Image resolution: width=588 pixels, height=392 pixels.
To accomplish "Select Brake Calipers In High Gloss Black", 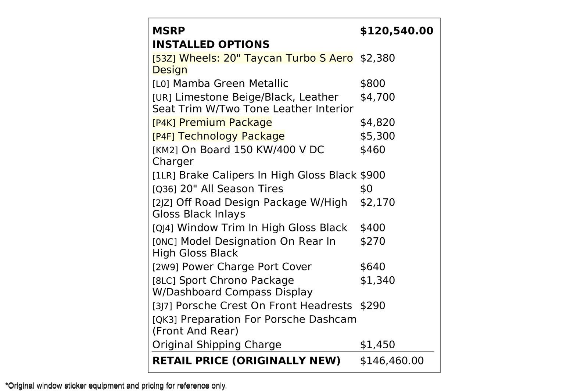I will 254,175.
